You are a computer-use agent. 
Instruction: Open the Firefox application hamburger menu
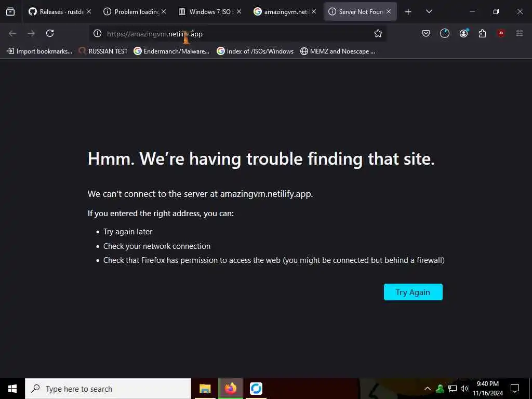pyautogui.click(x=520, y=33)
